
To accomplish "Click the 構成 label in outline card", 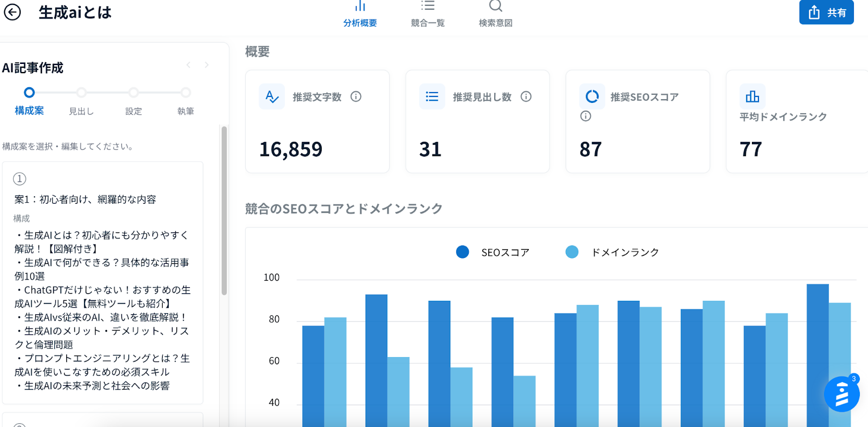I will tap(22, 218).
